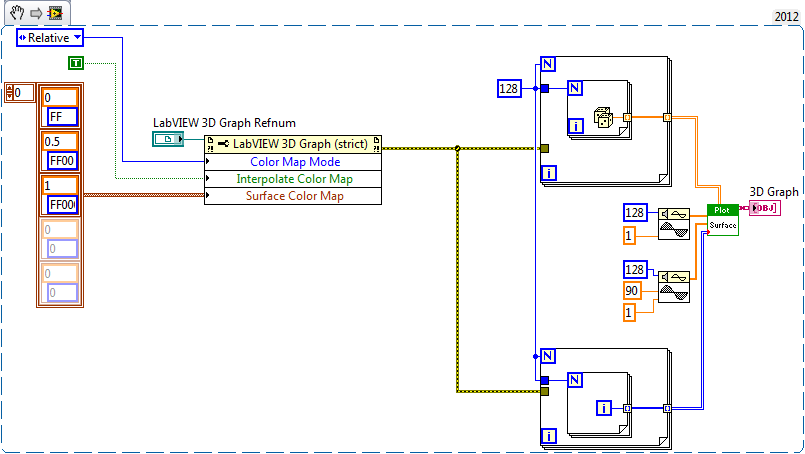805x454 pixels.
Task: Click the inner N terminal of top For Loop
Action: (x=574, y=88)
